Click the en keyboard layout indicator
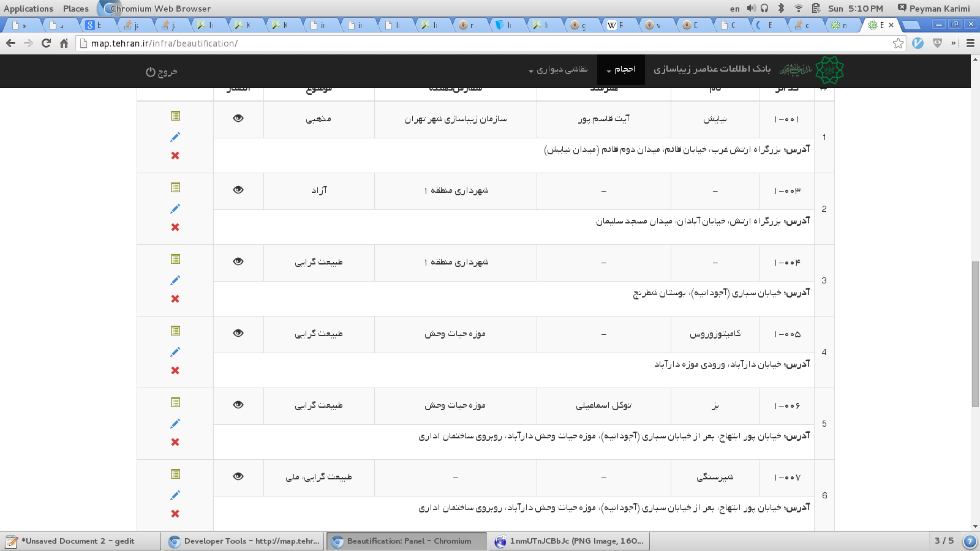 coord(734,9)
